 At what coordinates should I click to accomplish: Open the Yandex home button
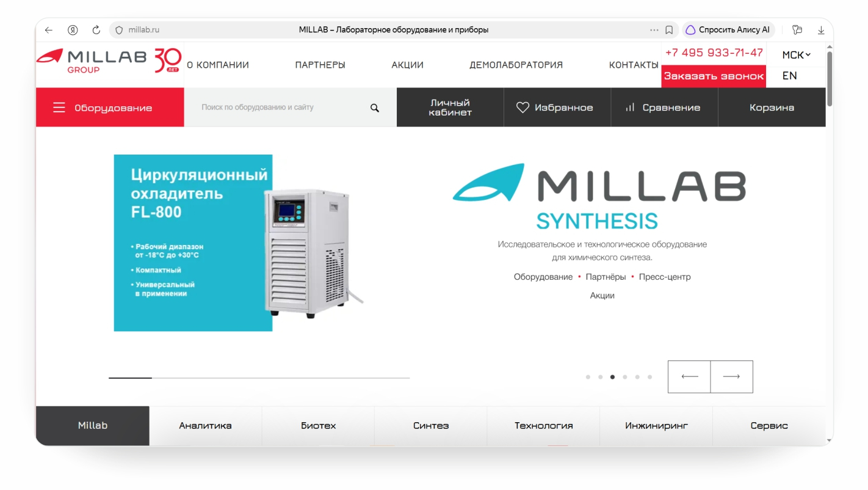[73, 30]
